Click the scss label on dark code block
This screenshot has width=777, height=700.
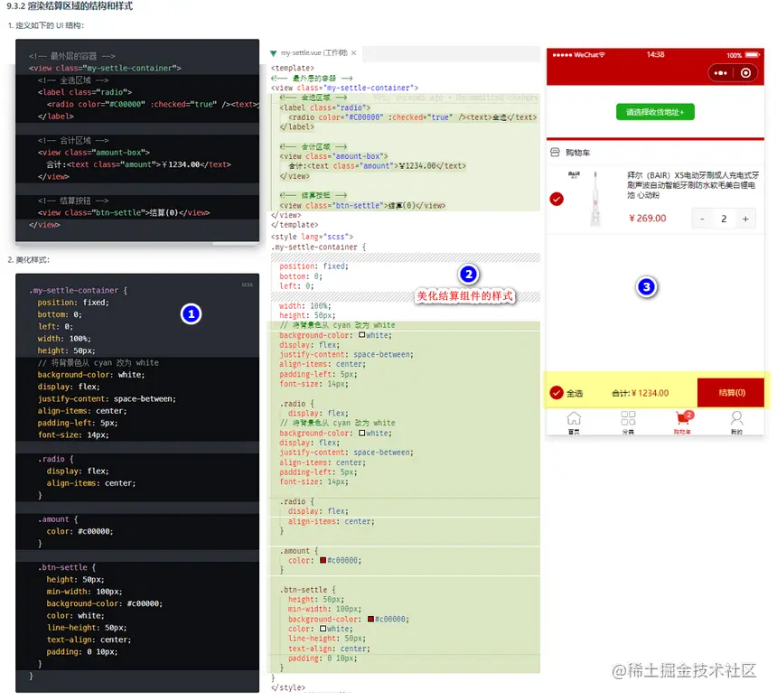(x=248, y=285)
